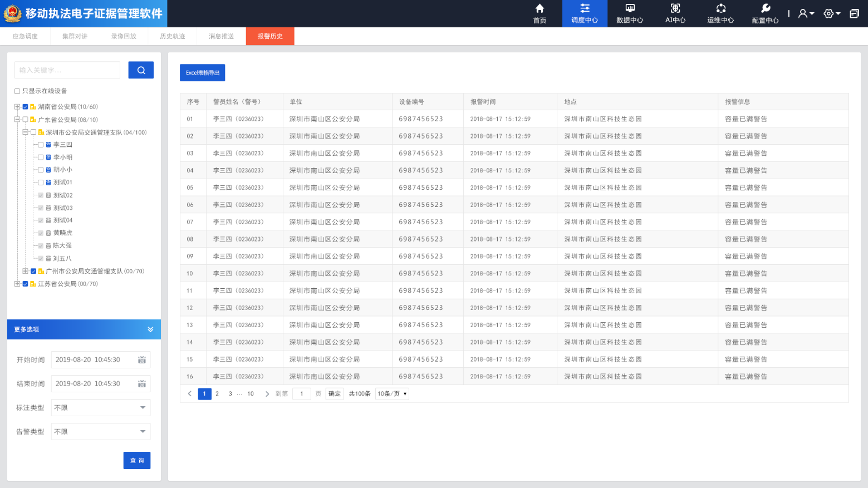Check 广东省公安局 checkbox
868x488 pixels.
[25, 120]
